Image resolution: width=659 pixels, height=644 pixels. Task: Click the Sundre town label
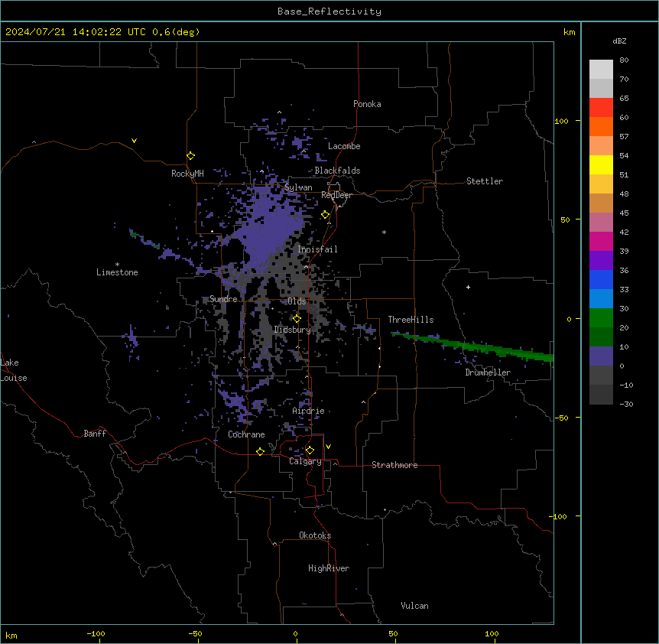(223, 299)
